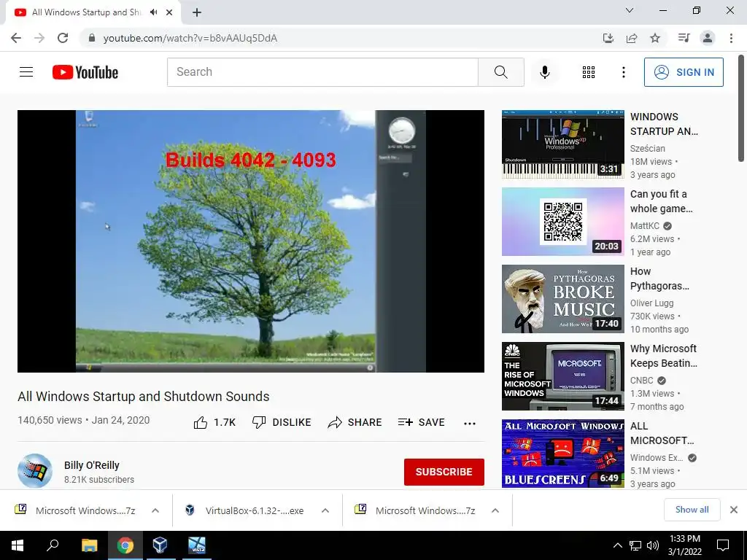
Task: Open taskbar search
Action: coord(53,545)
